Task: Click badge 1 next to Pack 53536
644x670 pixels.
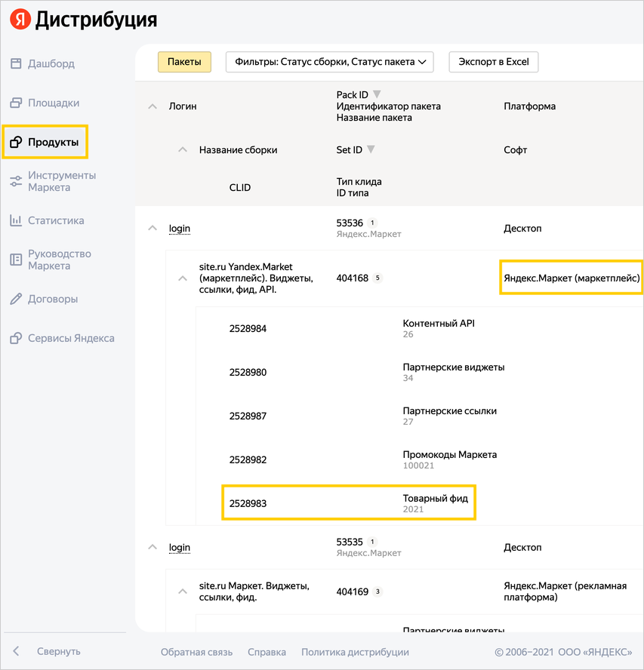Action: pyautogui.click(x=372, y=223)
